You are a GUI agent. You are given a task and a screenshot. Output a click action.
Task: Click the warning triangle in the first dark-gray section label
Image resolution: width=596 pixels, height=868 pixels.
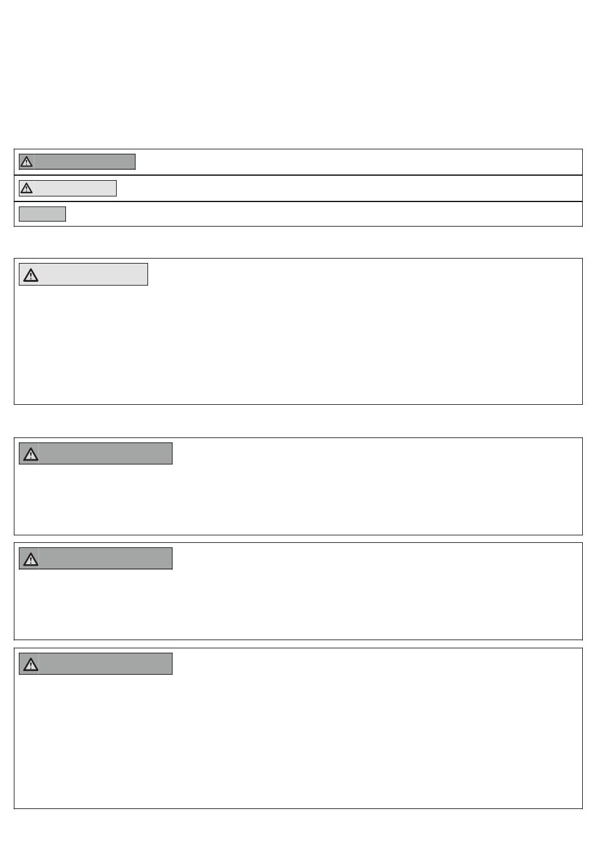(x=30, y=454)
